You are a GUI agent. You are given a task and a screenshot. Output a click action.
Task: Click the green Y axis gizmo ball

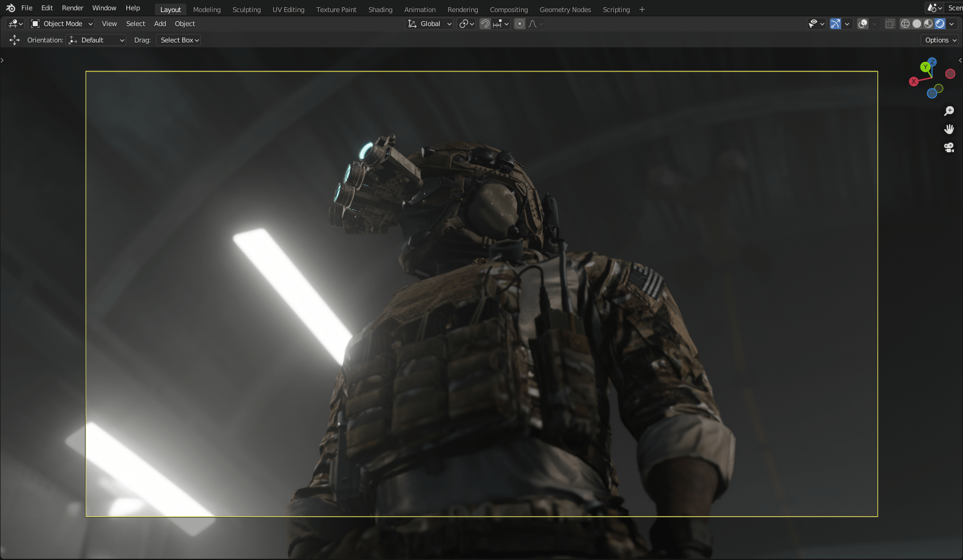point(925,67)
